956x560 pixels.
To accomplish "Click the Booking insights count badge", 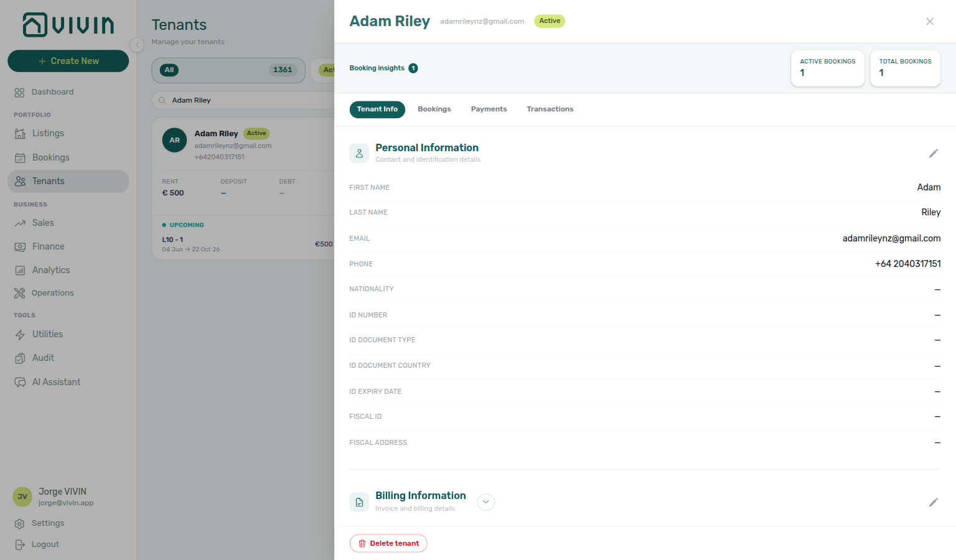I will click(413, 68).
